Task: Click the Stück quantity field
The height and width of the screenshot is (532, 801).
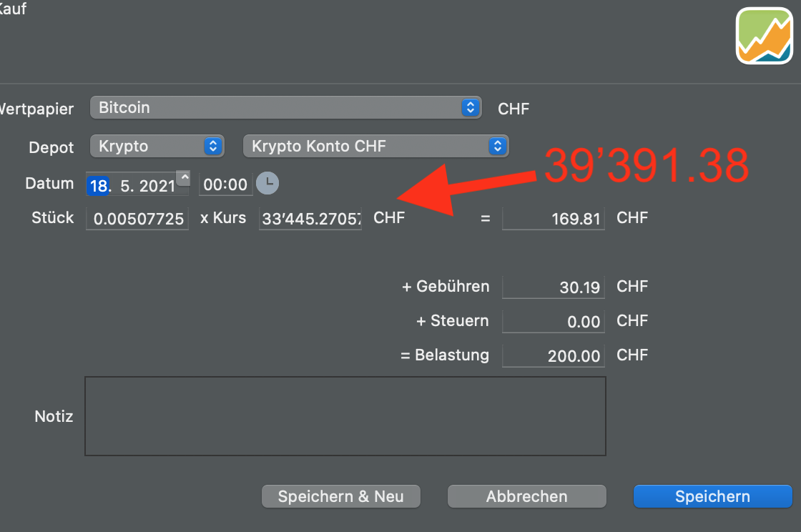Action: click(x=137, y=218)
